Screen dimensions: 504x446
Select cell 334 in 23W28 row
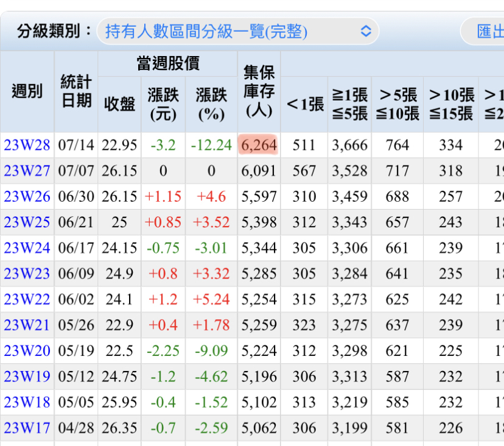click(451, 145)
